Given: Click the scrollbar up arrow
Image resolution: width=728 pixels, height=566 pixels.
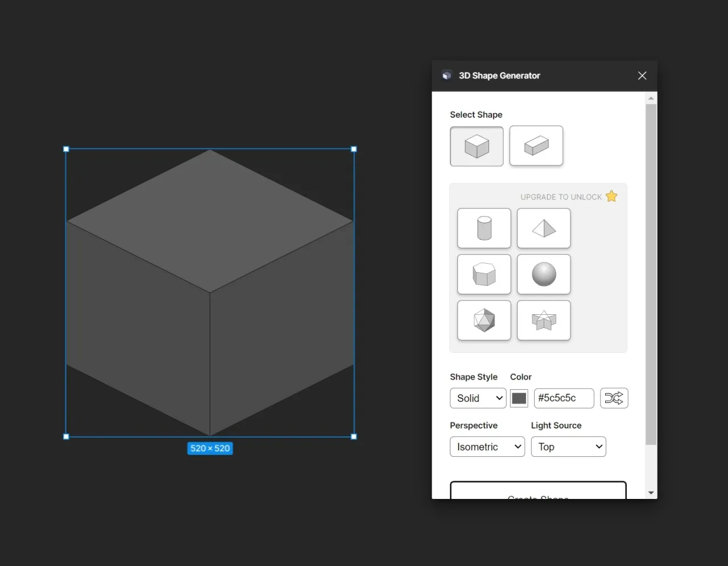Looking at the screenshot, I should coord(651,98).
